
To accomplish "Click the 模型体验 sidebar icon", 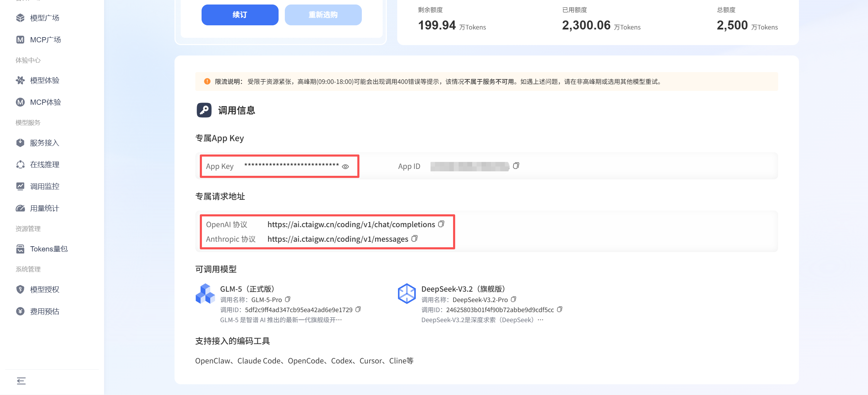I will [x=20, y=80].
